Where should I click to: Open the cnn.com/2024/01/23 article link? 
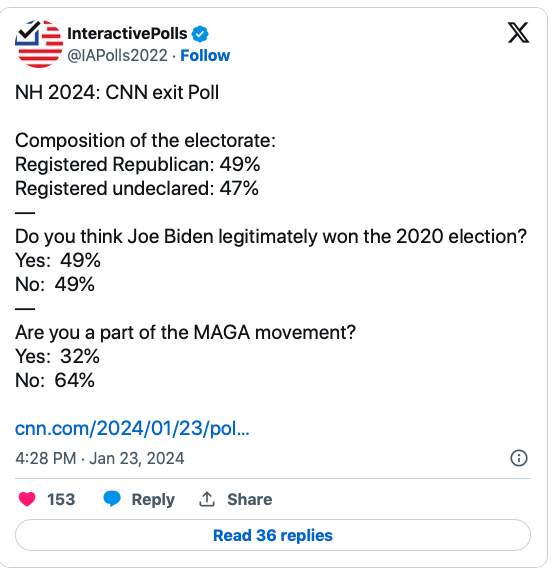pos(132,428)
